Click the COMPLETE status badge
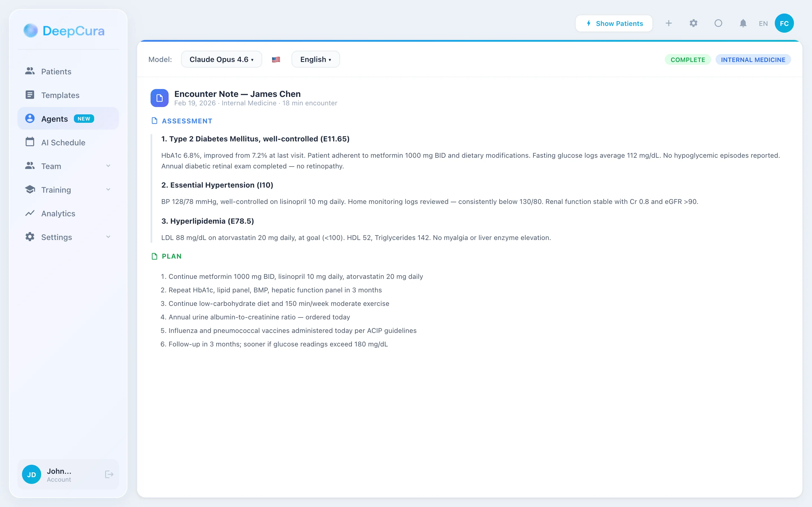Screen dimensions: 812x507 coord(687,59)
